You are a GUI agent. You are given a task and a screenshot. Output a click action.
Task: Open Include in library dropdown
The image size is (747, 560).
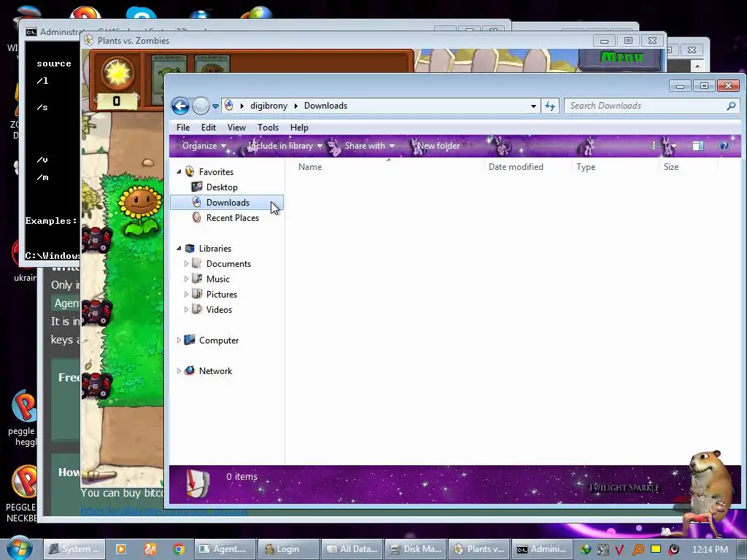coord(285,146)
